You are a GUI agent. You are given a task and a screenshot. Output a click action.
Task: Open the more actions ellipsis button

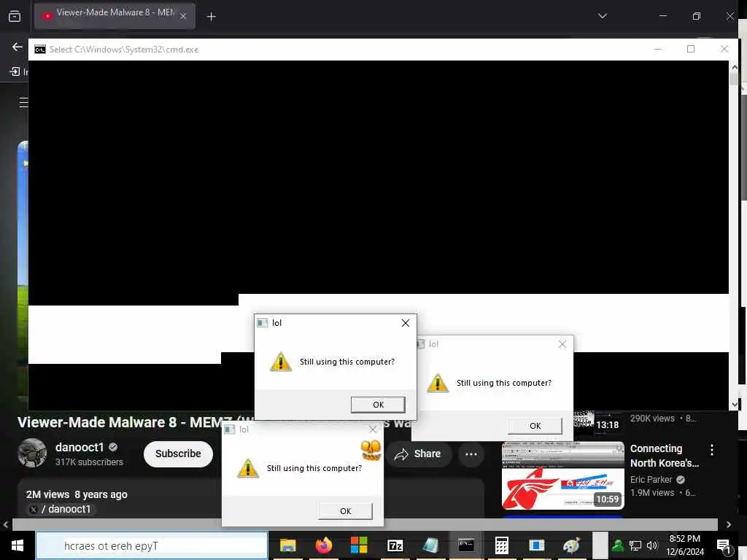tap(471, 454)
